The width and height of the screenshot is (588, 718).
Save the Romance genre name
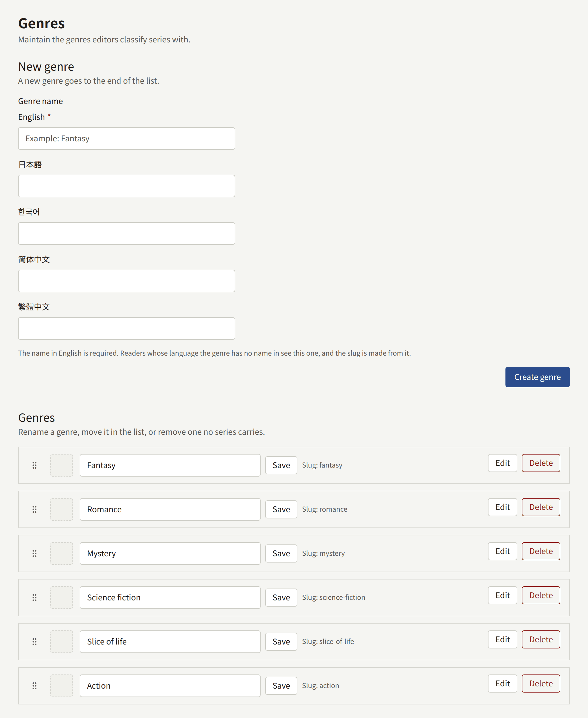(x=281, y=509)
